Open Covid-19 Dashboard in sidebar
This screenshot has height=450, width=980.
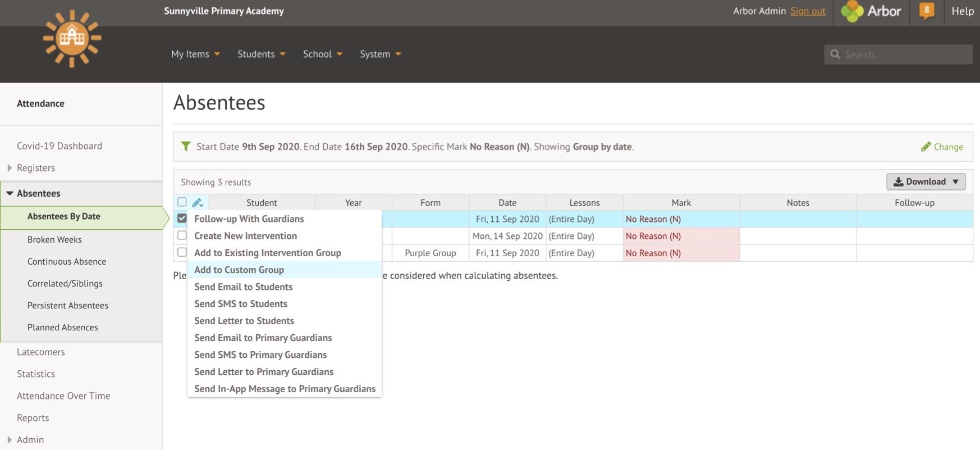point(59,146)
